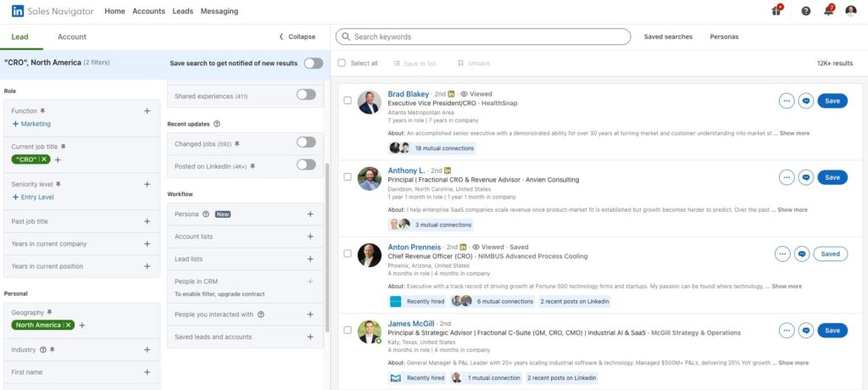
Task: Click Anthony L.'s profile photo
Action: [370, 178]
